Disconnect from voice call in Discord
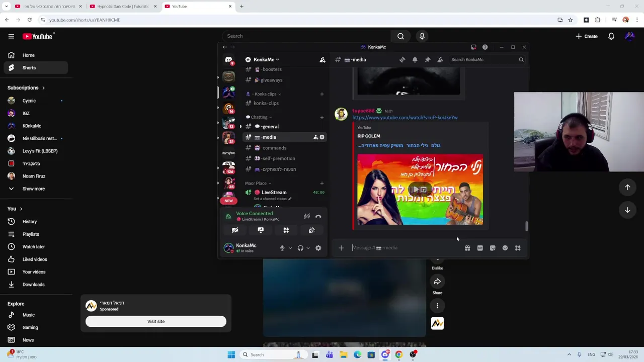 (x=318, y=216)
